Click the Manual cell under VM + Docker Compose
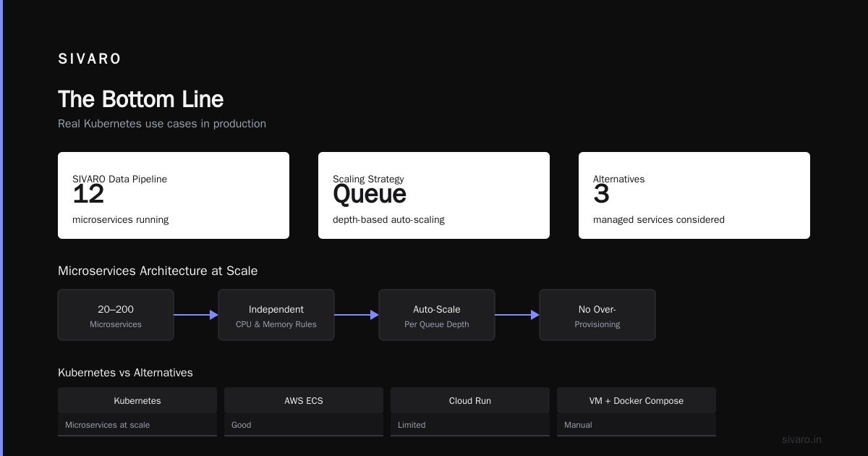Viewport: 868px width, 456px height. pyautogui.click(x=637, y=425)
